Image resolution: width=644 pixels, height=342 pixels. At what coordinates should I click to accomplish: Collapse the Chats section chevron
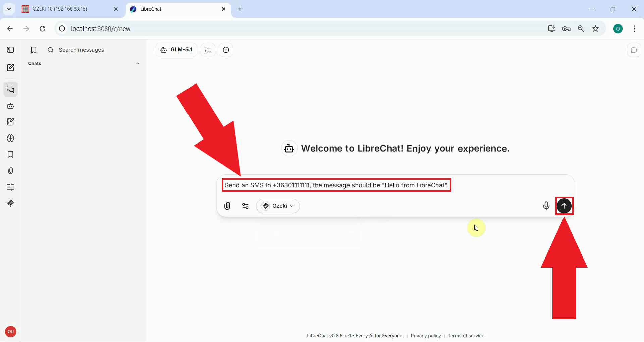(138, 63)
